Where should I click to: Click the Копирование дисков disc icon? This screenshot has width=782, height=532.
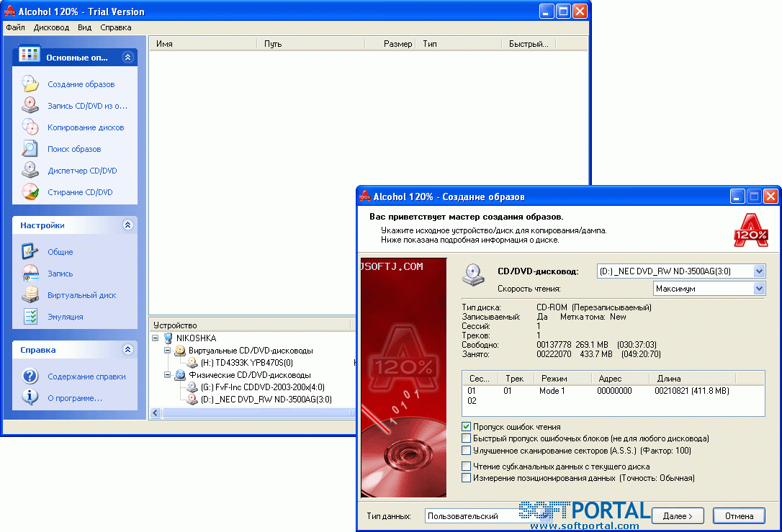tap(30, 127)
